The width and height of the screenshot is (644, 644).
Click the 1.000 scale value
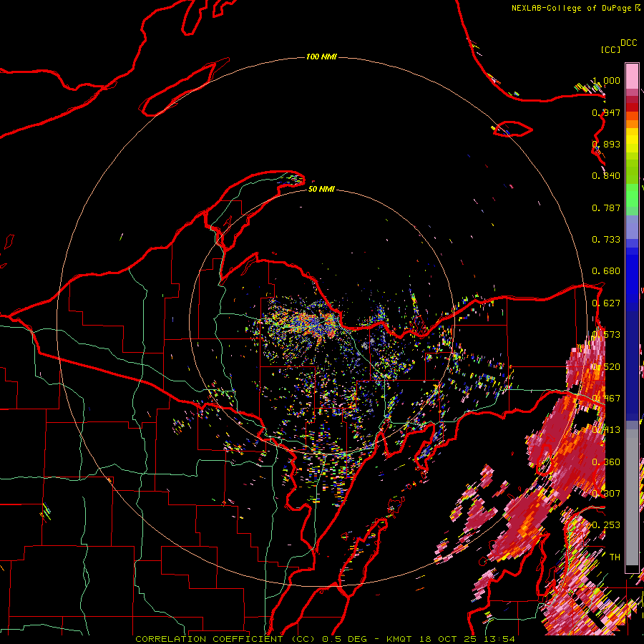tap(606, 80)
